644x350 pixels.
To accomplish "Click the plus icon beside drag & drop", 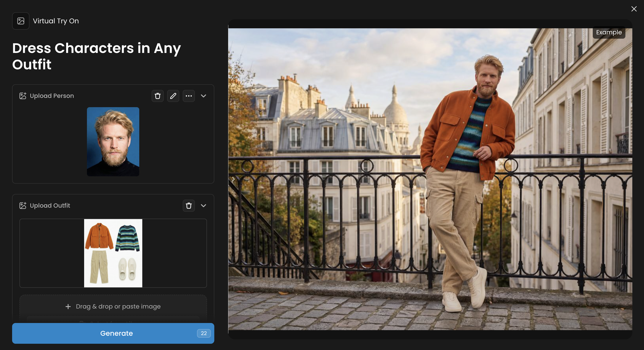I will pos(68,307).
